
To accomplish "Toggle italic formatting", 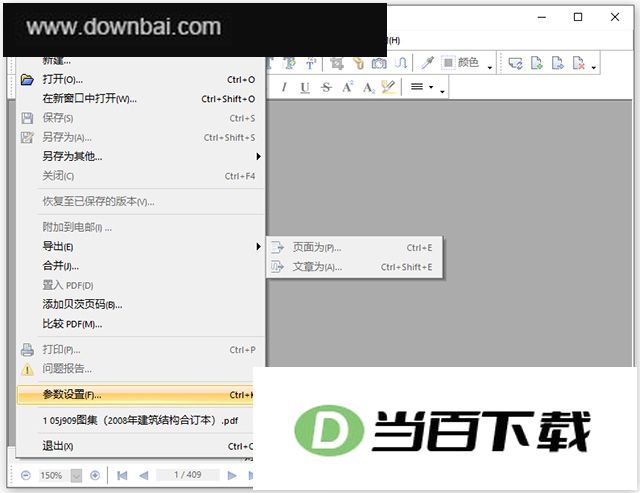I will click(284, 87).
